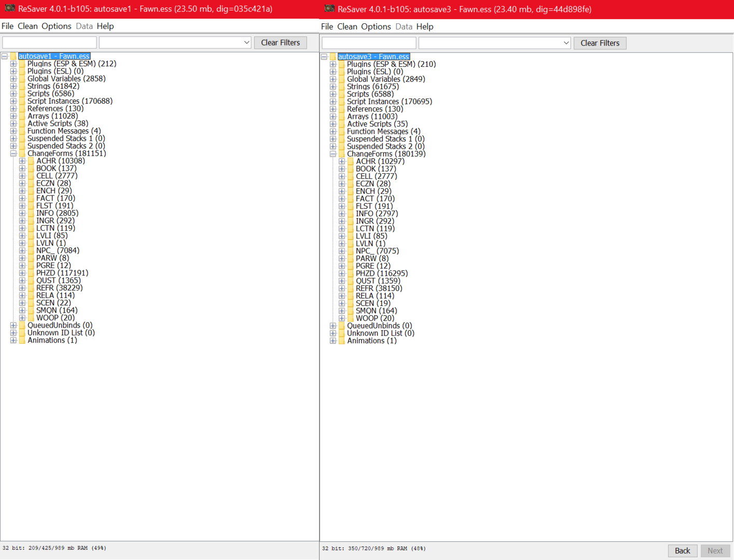Click folder icon of autosave3 - Fawn.ess
This screenshot has height=560, width=734.
coord(333,57)
